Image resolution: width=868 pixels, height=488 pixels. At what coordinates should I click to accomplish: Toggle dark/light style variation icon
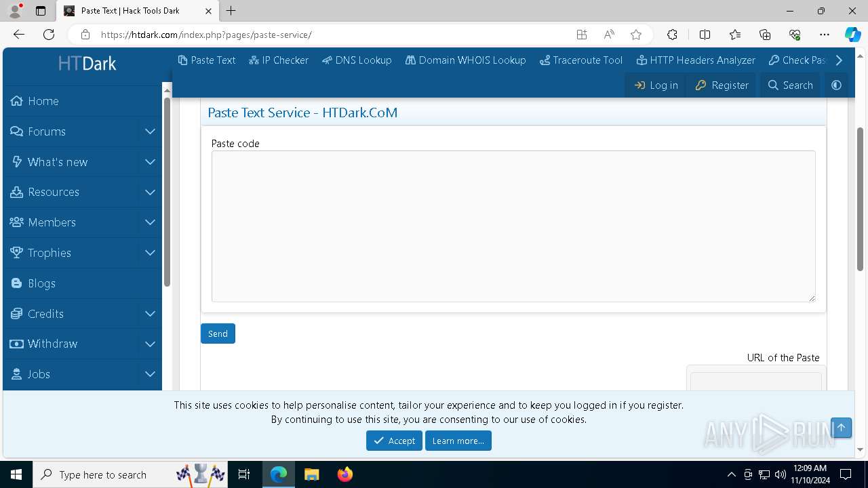[x=836, y=85]
